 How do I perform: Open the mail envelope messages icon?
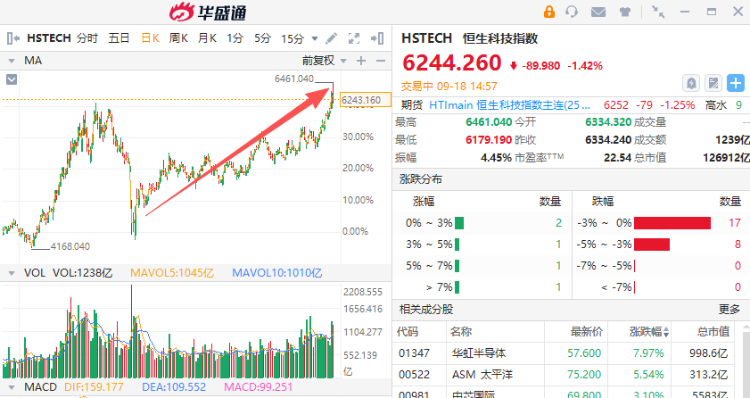(x=598, y=12)
